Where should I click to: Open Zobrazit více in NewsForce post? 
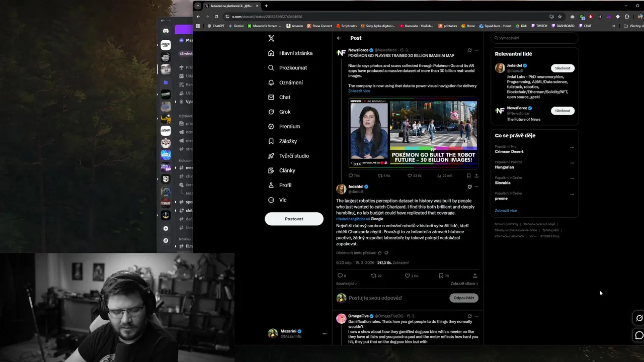[x=359, y=91]
